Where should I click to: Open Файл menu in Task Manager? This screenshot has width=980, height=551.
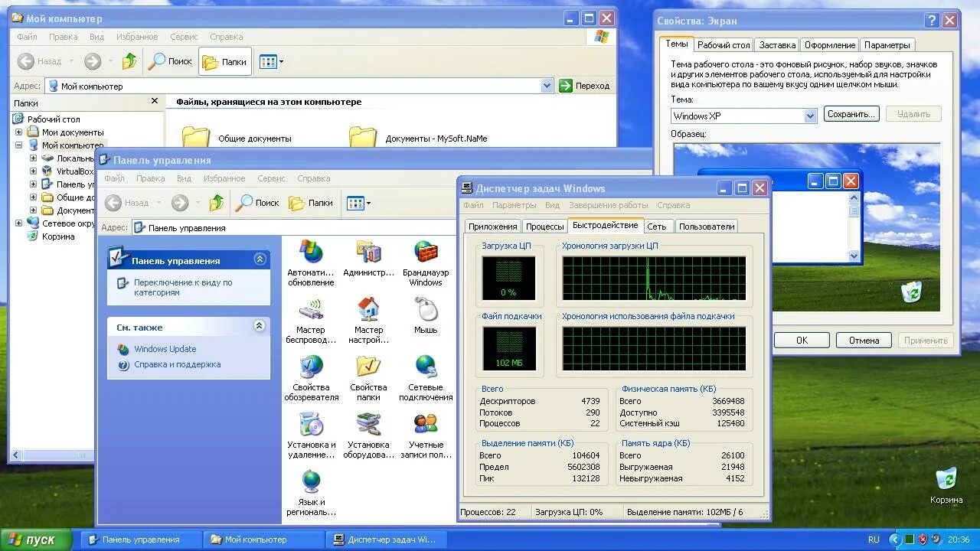473,205
